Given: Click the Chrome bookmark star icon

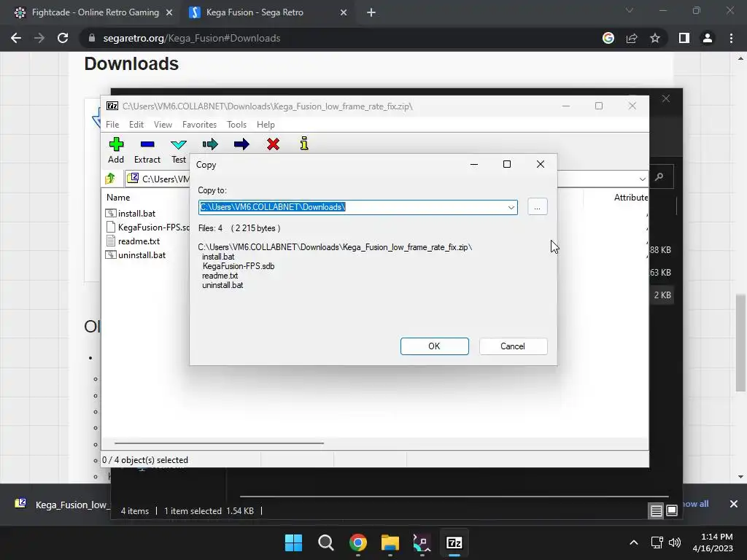Looking at the screenshot, I should (655, 38).
